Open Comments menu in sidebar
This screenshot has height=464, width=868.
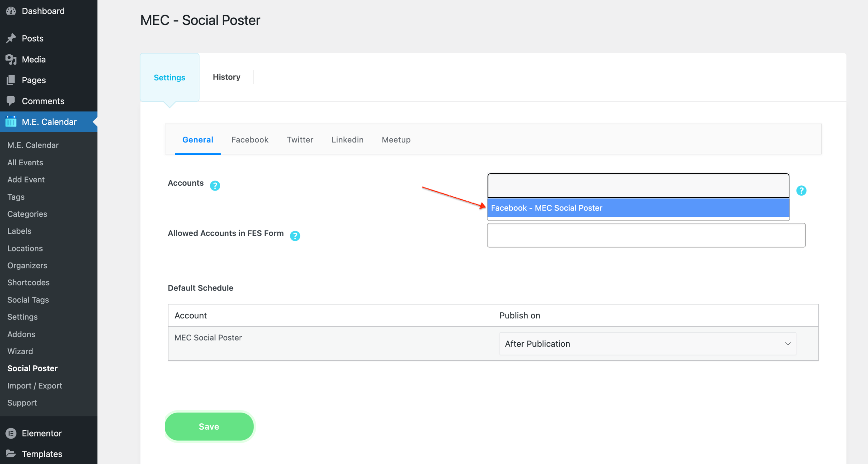click(49, 101)
